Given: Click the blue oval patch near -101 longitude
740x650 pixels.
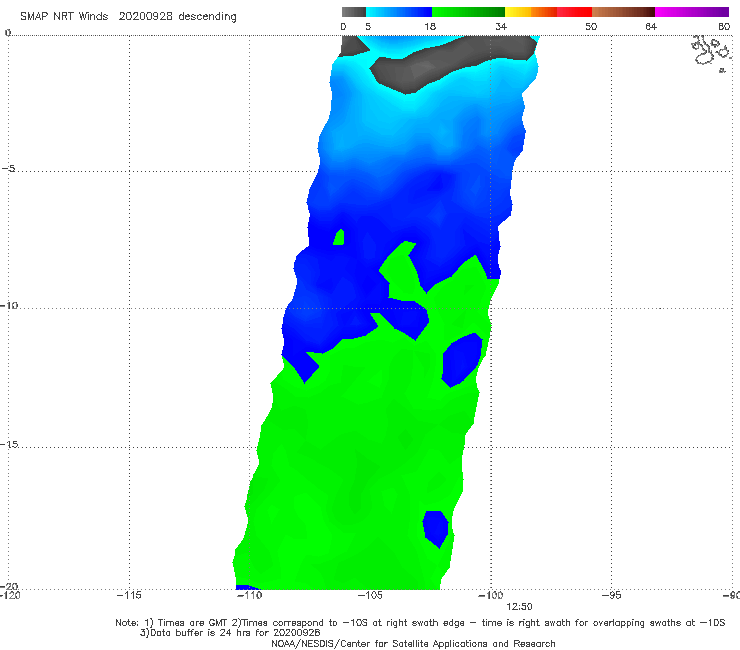Looking at the screenshot, I should pyautogui.click(x=462, y=360).
